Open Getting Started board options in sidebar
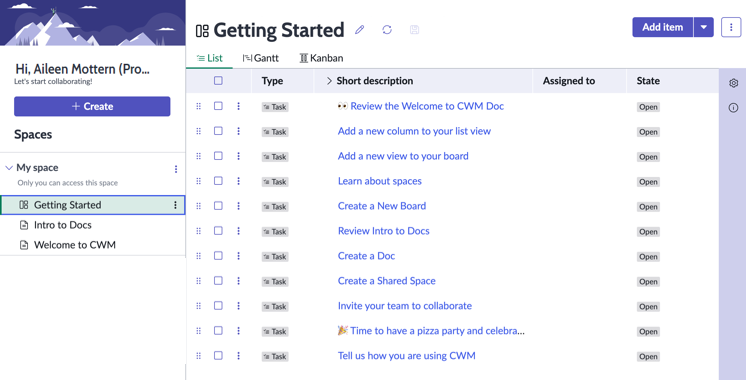Screen dimensions: 746x380 (175, 205)
